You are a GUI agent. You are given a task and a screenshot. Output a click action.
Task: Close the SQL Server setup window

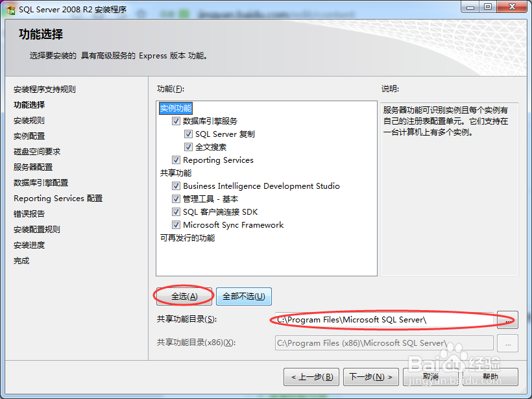[513, 6]
